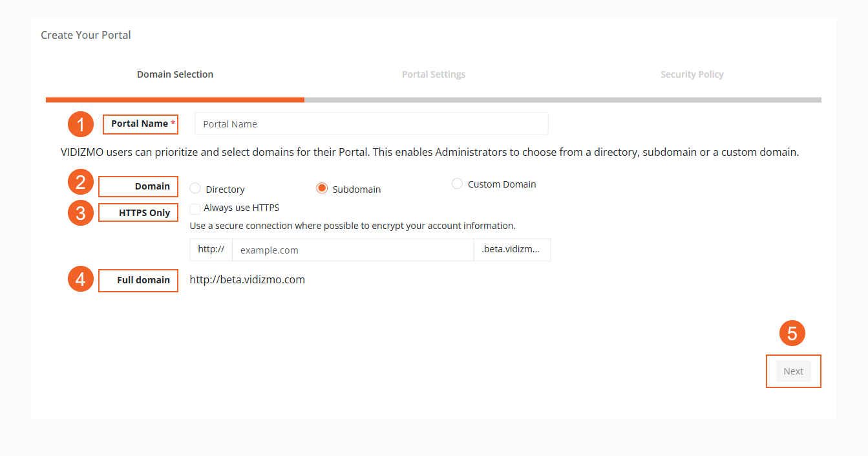
Task: Switch to the Portal Settings tab
Action: 433,74
